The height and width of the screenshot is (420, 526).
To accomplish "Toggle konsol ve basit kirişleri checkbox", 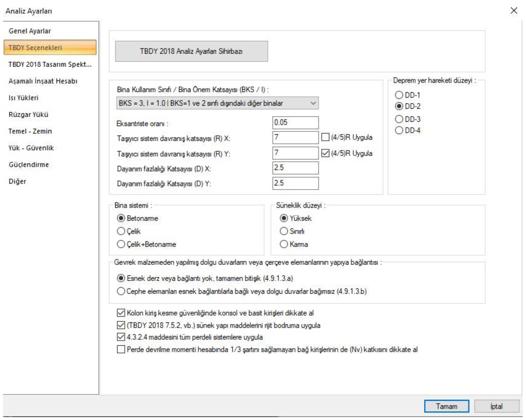I will 121,313.
